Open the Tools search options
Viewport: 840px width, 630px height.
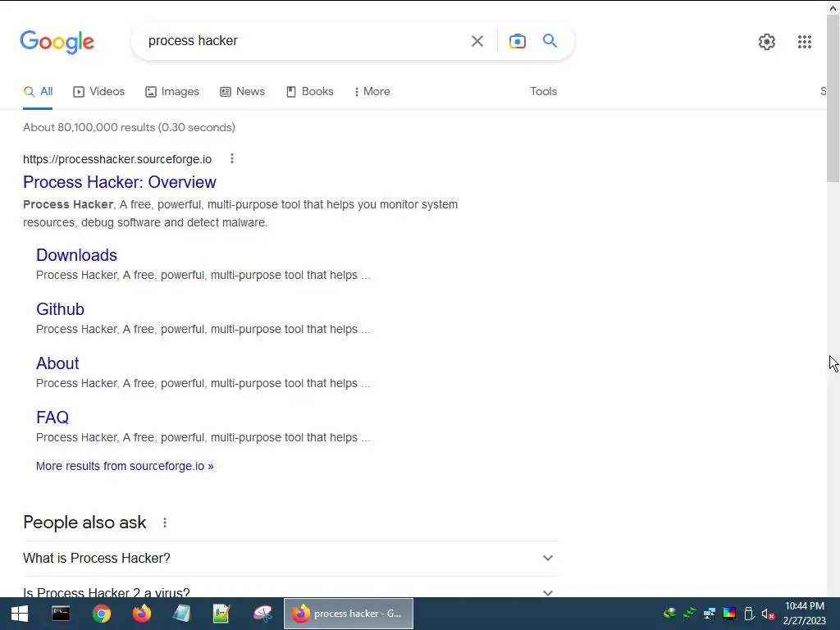tap(543, 92)
